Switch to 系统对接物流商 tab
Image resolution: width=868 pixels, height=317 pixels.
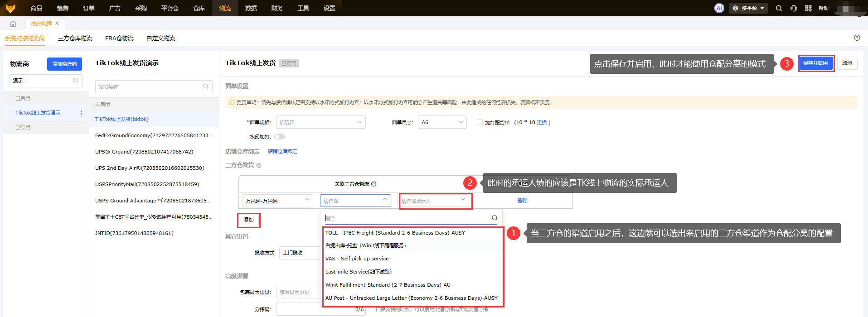click(x=25, y=38)
